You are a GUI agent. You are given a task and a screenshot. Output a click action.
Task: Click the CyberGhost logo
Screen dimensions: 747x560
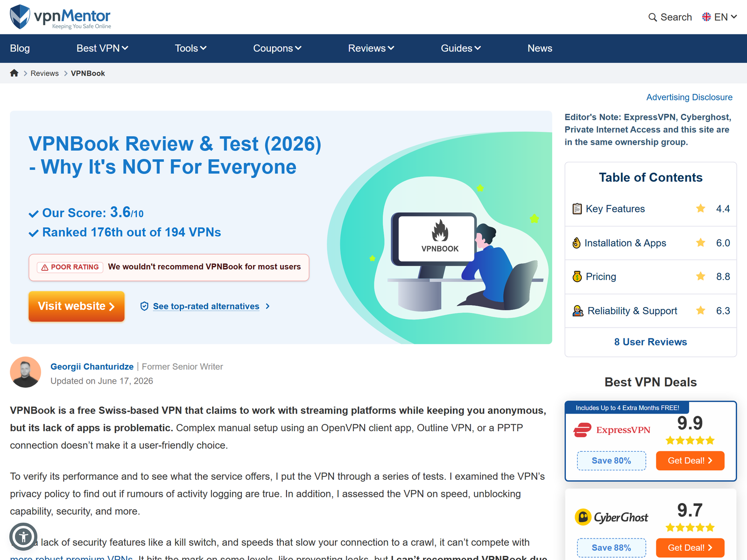pos(611,517)
